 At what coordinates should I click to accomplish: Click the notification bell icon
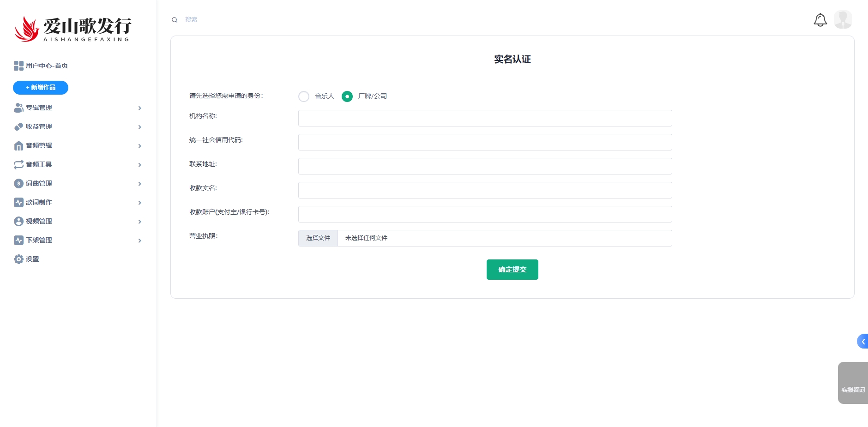point(820,20)
